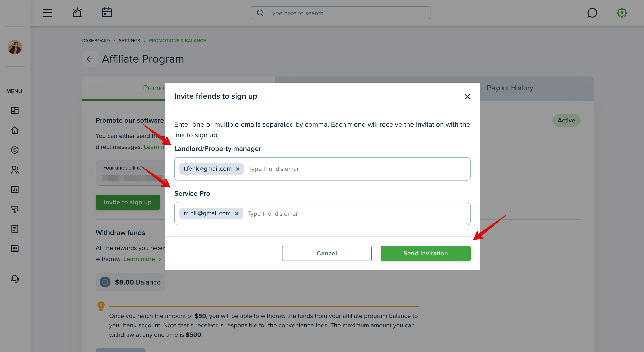Remove m.hill@gmail.com email chip

pyautogui.click(x=237, y=214)
